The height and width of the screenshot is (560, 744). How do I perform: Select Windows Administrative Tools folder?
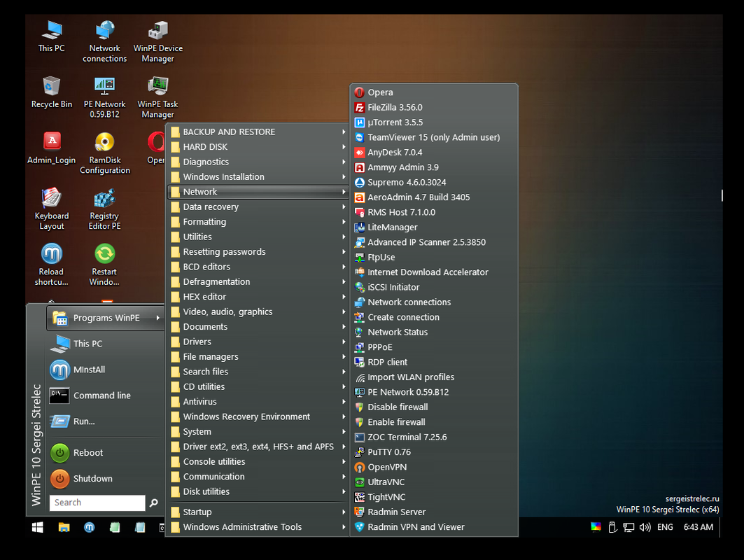coord(258,527)
